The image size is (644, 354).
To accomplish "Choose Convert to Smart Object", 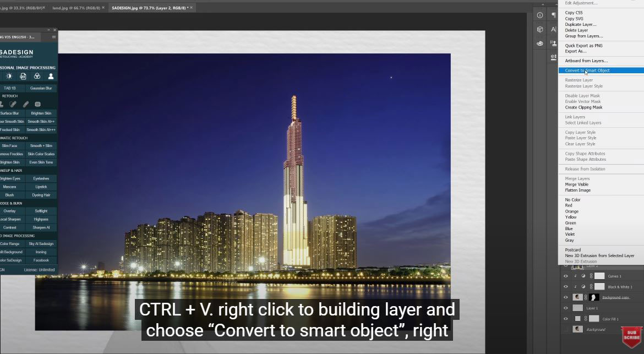I will pos(601,70).
